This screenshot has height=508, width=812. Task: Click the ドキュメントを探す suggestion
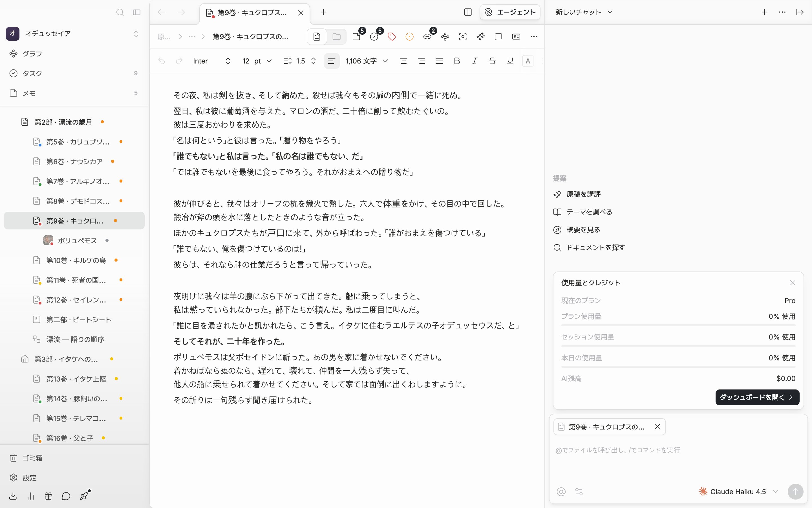coord(589,248)
